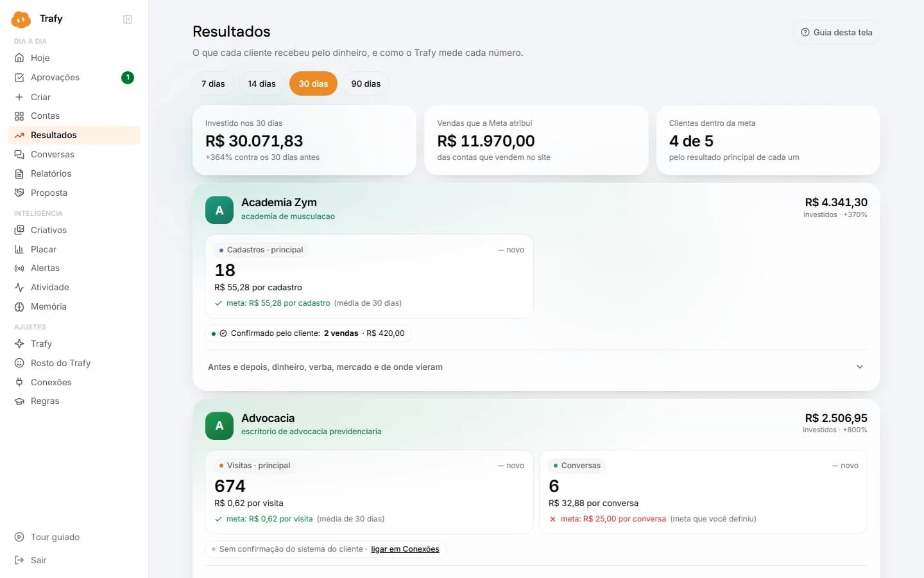Click the Sair logout icon
The image size is (924, 578).
coord(19,560)
